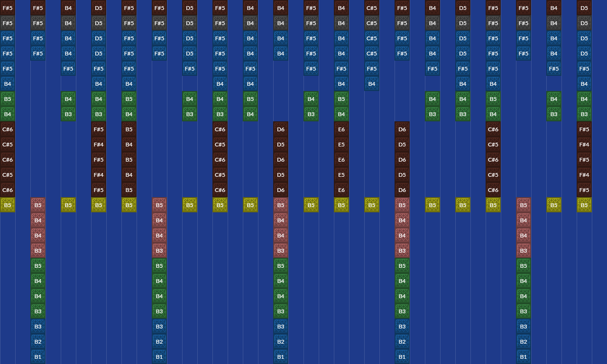Screen dimensions: 607x364
Task: Click the leftmost gray B4 block
Action: click(x=68, y=23)
